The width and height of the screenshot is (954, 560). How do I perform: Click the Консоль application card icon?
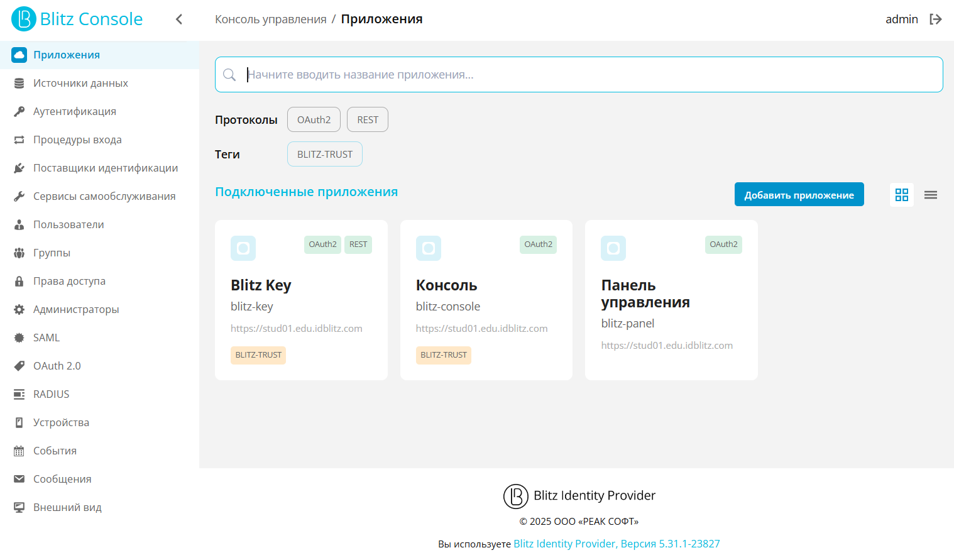429,248
